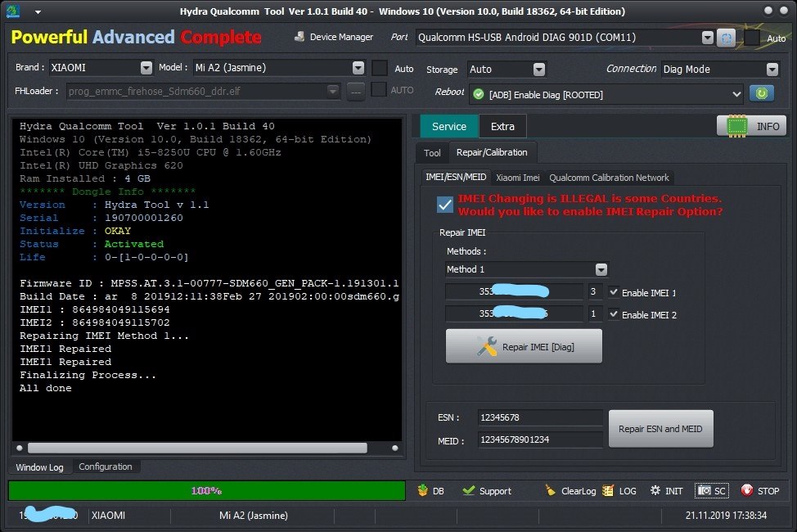This screenshot has height=532, width=797.
Task: Click the port refresh icon
Action: [x=726, y=38]
